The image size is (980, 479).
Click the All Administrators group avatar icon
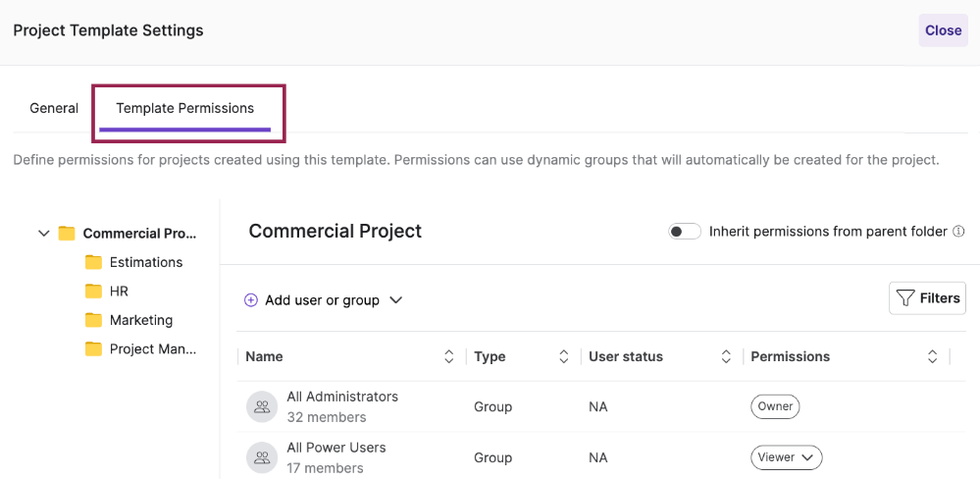point(262,407)
